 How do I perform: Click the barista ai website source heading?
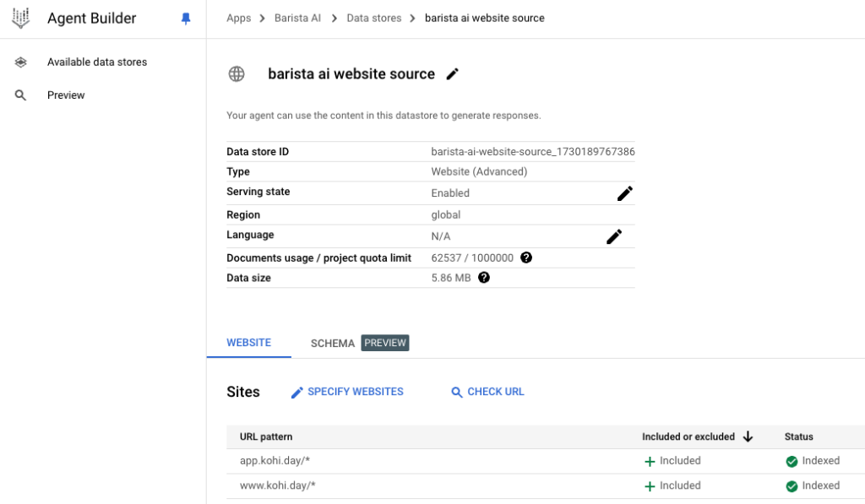coord(351,74)
